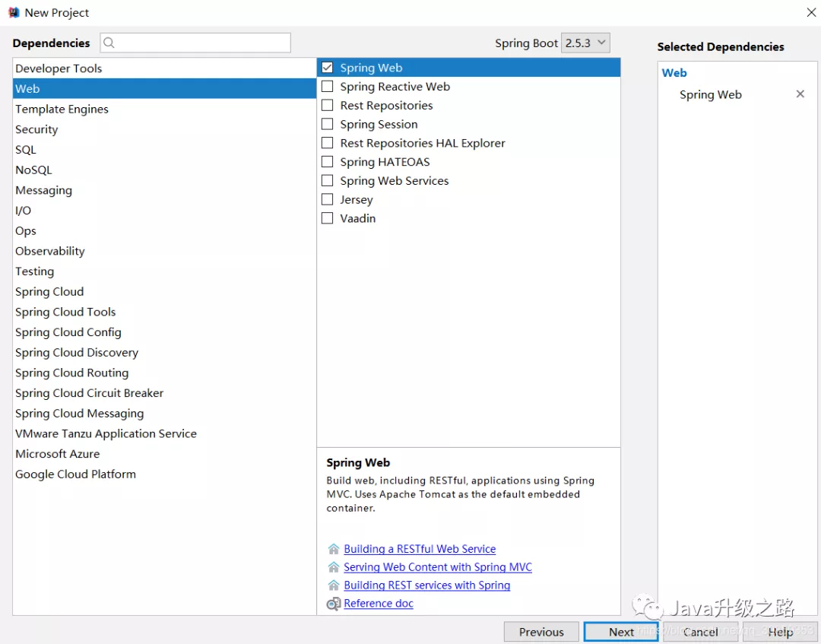The image size is (821, 644).
Task: Click the IntelliJ logo in the title bar
Action: pyautogui.click(x=14, y=13)
